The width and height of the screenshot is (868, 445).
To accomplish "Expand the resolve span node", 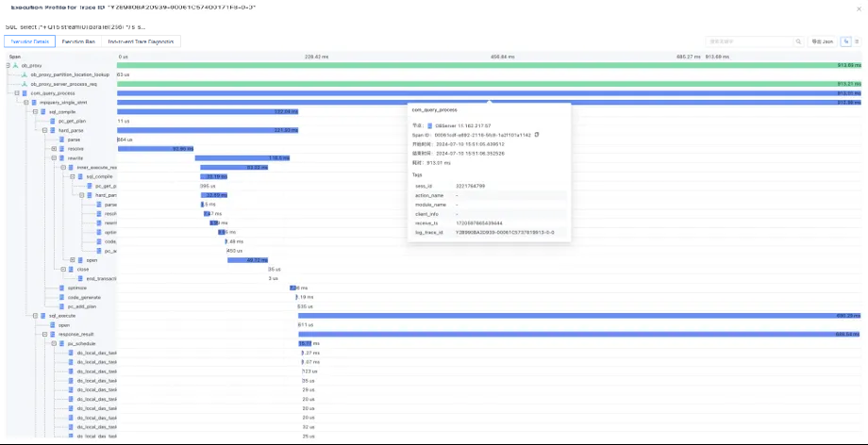I will 54,148.
